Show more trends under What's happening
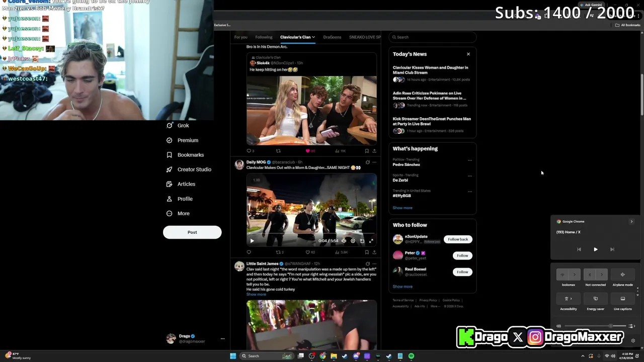Image resolution: width=644 pixels, height=362 pixels. coord(403,208)
